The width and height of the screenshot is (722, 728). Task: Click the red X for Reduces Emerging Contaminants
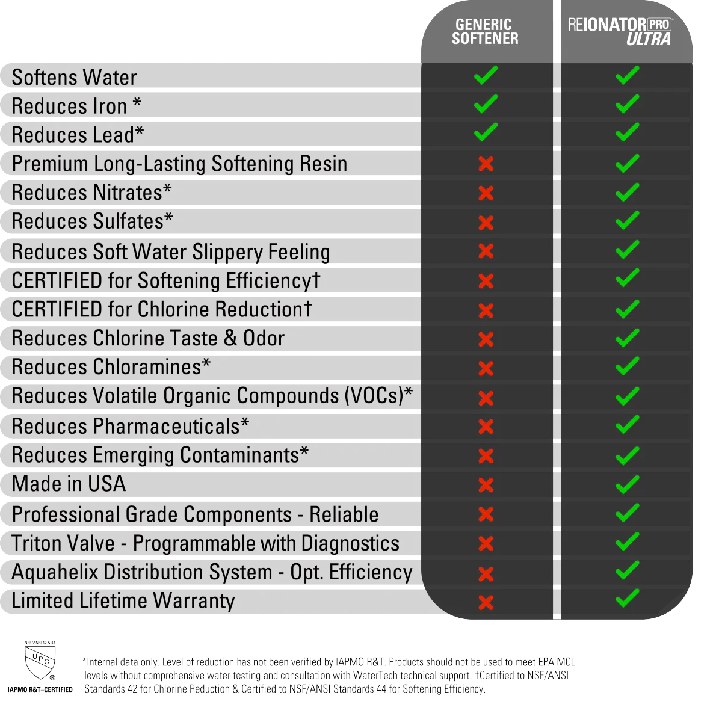coord(486,456)
